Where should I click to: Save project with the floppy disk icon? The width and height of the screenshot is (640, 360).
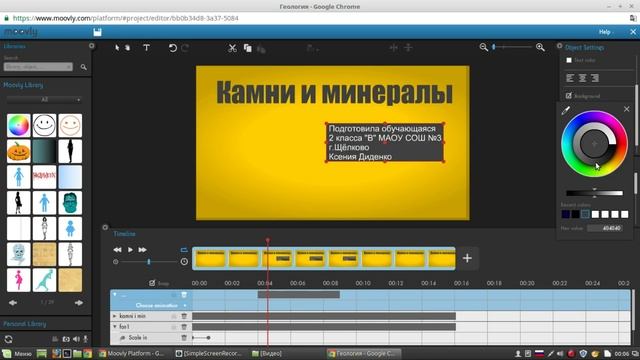click(x=97, y=32)
